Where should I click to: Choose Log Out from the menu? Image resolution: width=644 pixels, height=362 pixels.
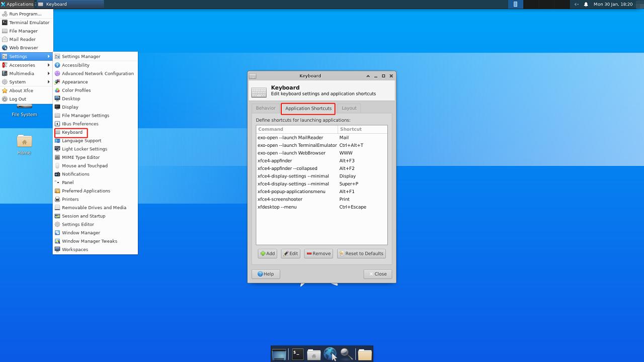(x=26, y=99)
